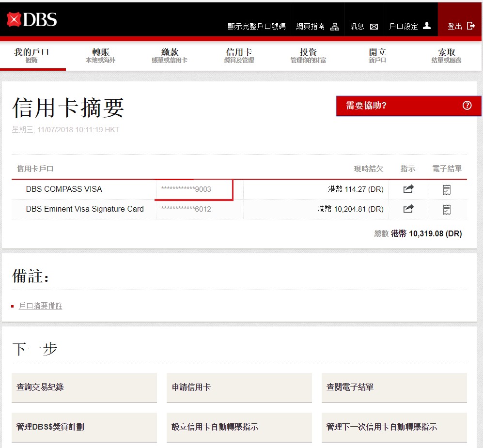The image size is (483, 448).
Task: Click the logout arrow icon
Action: point(470,26)
